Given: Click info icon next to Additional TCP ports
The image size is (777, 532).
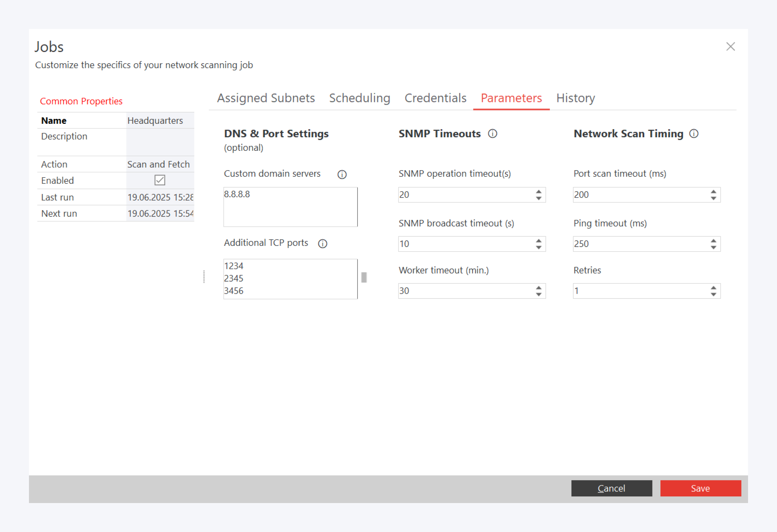Looking at the screenshot, I should [322, 244].
